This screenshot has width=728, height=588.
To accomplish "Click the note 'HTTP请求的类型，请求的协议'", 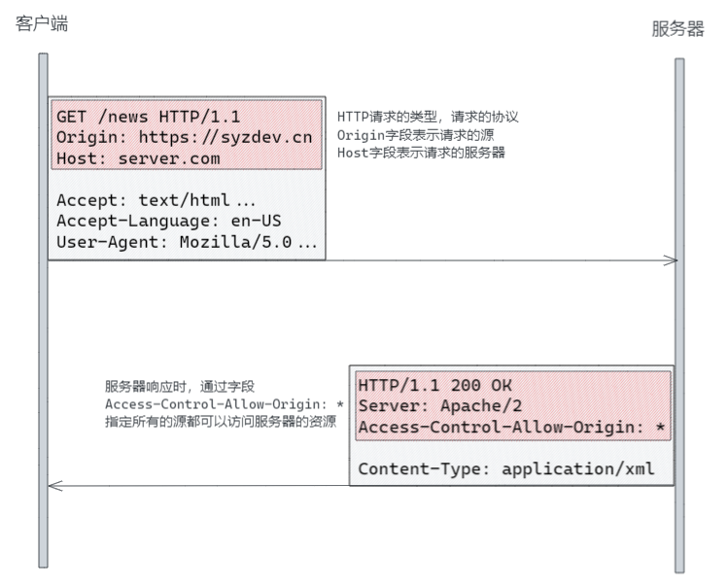I will point(428,117).
